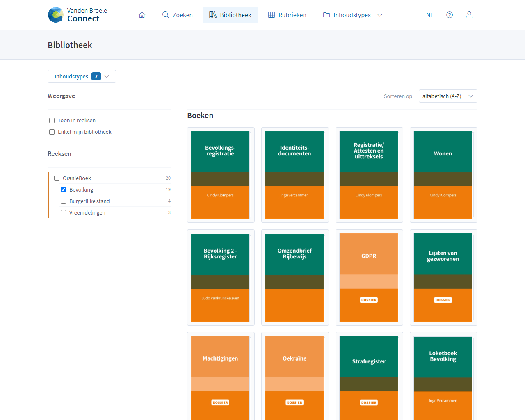This screenshot has width=525, height=420.
Task: Go to the home page icon
Action: coord(142,15)
